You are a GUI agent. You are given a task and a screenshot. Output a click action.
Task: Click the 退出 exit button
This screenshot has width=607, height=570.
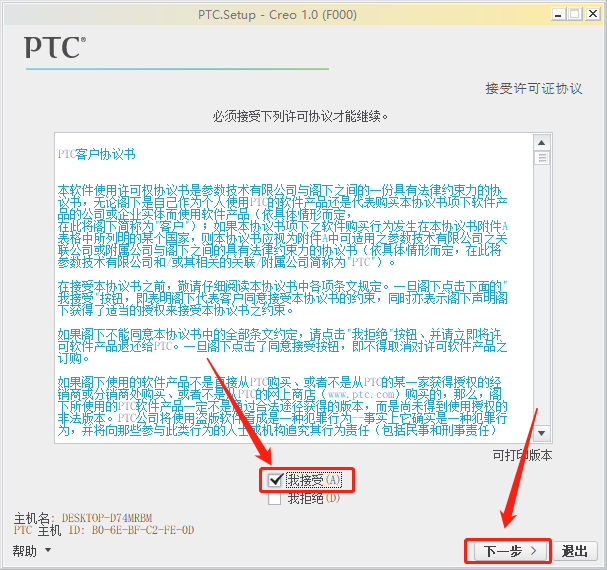point(574,551)
